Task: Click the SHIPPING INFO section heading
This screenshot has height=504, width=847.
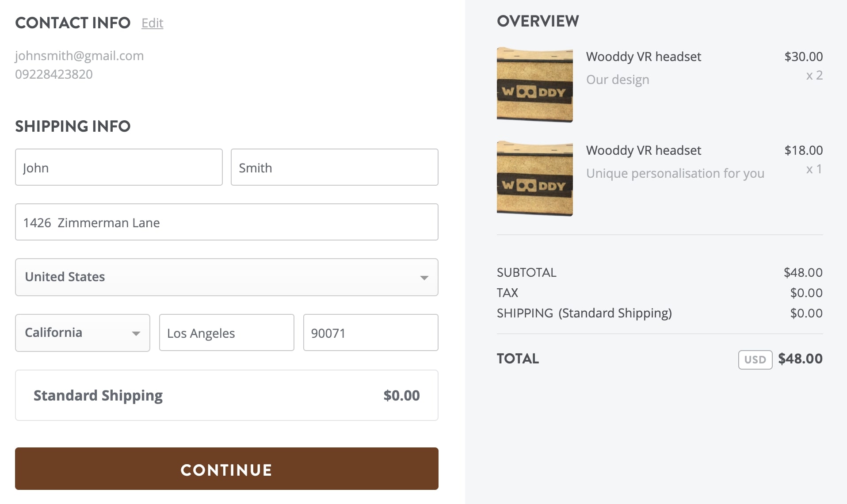Action: [72, 126]
